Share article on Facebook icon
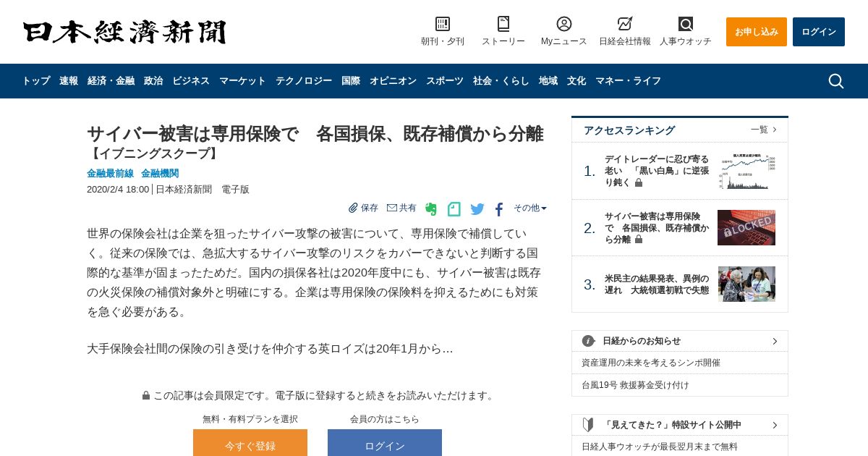The height and width of the screenshot is (456, 868). click(499, 209)
